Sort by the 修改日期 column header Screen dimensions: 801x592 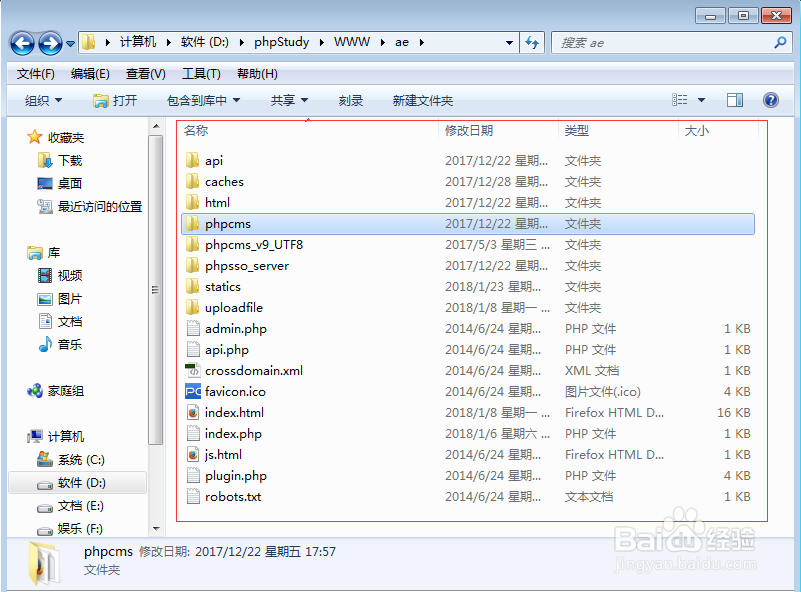[x=469, y=130]
